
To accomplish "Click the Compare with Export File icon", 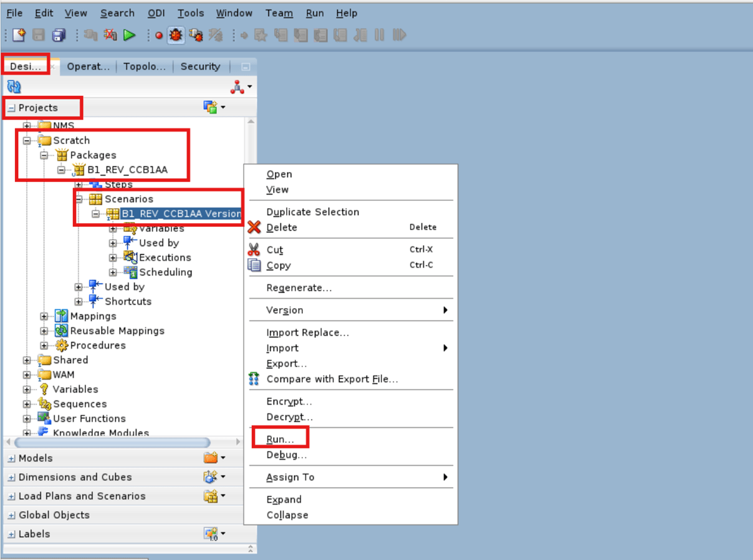I will coord(254,379).
